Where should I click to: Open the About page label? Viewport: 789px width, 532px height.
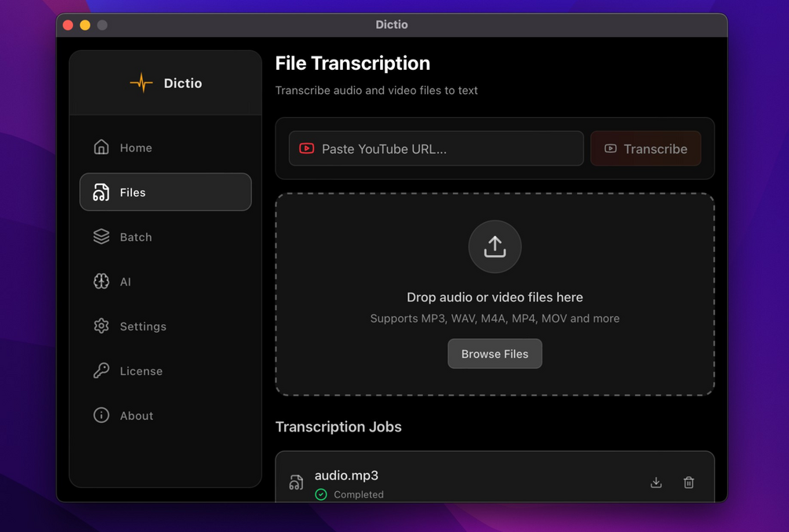pyautogui.click(x=137, y=416)
